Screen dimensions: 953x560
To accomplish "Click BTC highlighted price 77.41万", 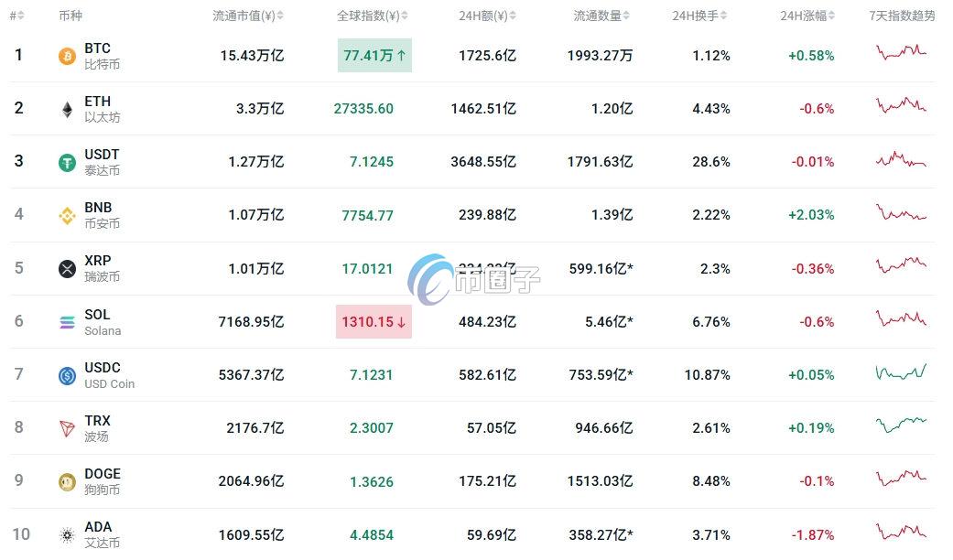I will (374, 56).
